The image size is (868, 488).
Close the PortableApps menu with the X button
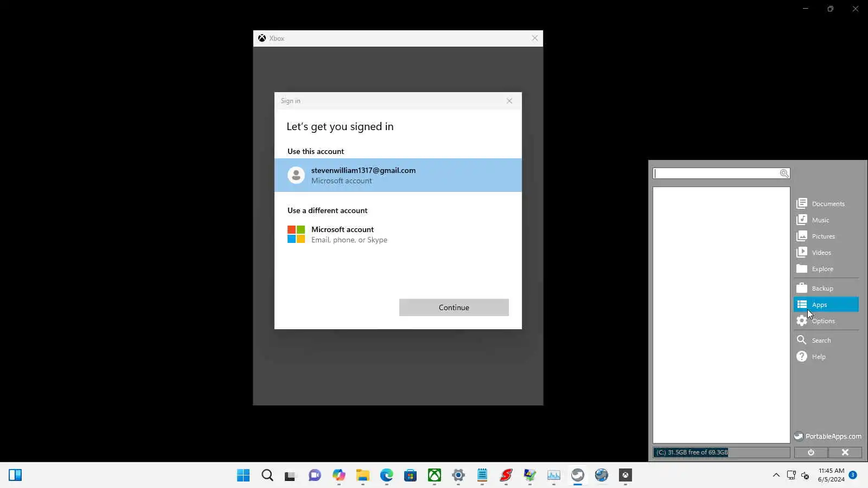(845, 452)
